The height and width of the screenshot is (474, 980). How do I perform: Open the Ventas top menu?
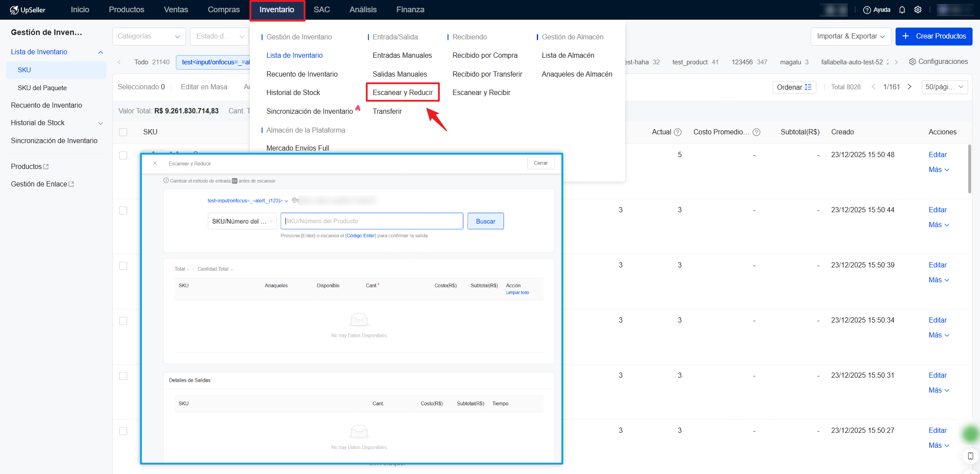pyautogui.click(x=176, y=10)
